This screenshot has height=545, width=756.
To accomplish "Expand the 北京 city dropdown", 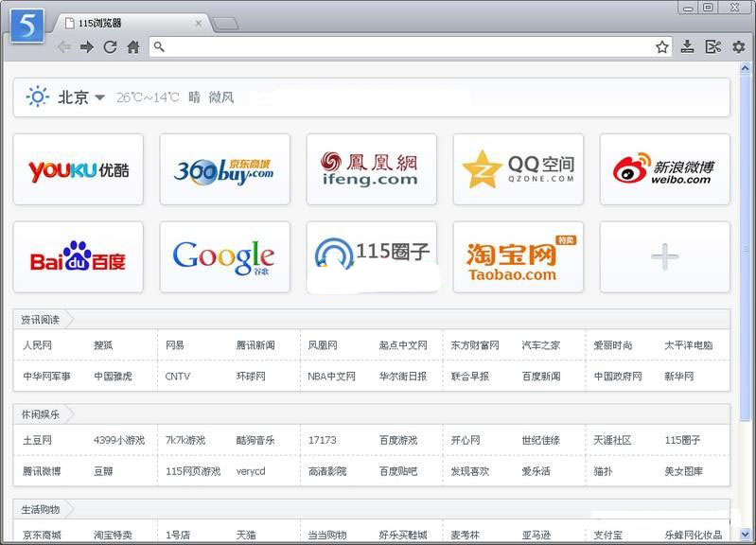I will point(99,97).
